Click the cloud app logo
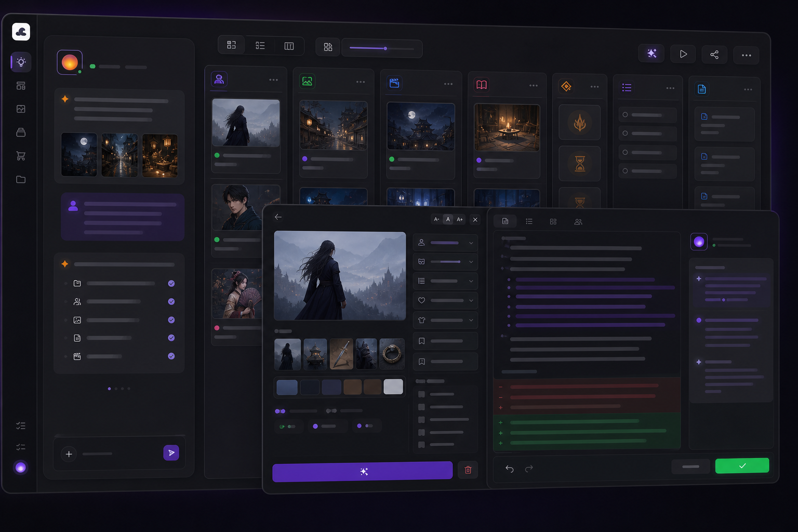 (x=21, y=32)
